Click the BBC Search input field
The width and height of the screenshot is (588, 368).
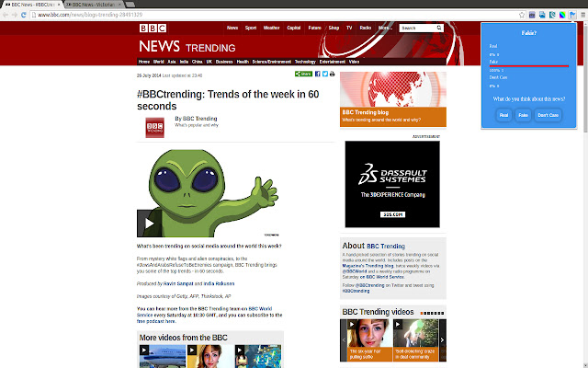418,28
